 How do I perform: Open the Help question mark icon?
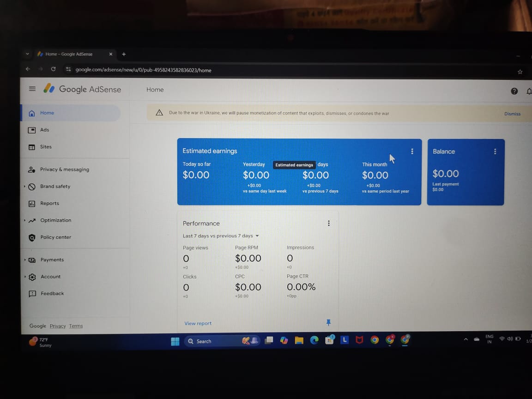pos(514,91)
